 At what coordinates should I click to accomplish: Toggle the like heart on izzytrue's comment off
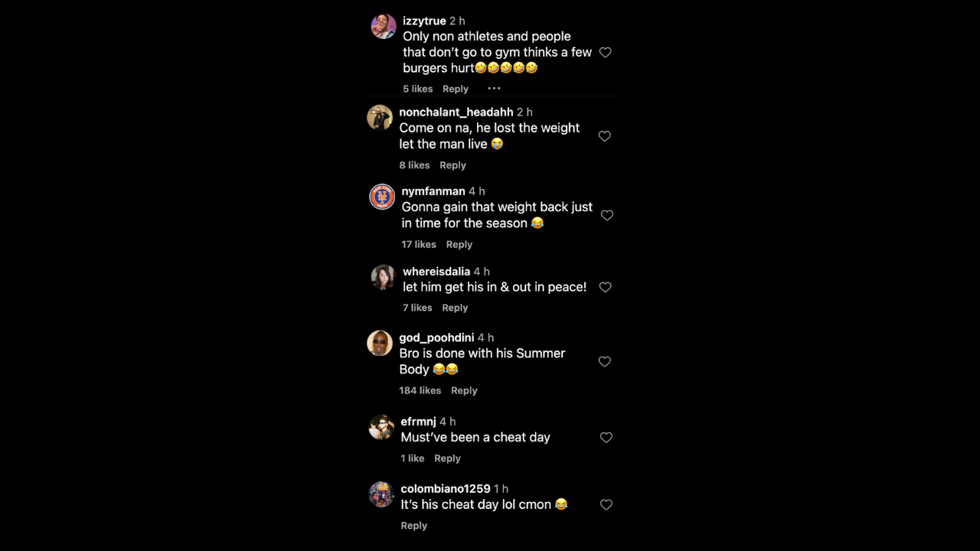[605, 52]
